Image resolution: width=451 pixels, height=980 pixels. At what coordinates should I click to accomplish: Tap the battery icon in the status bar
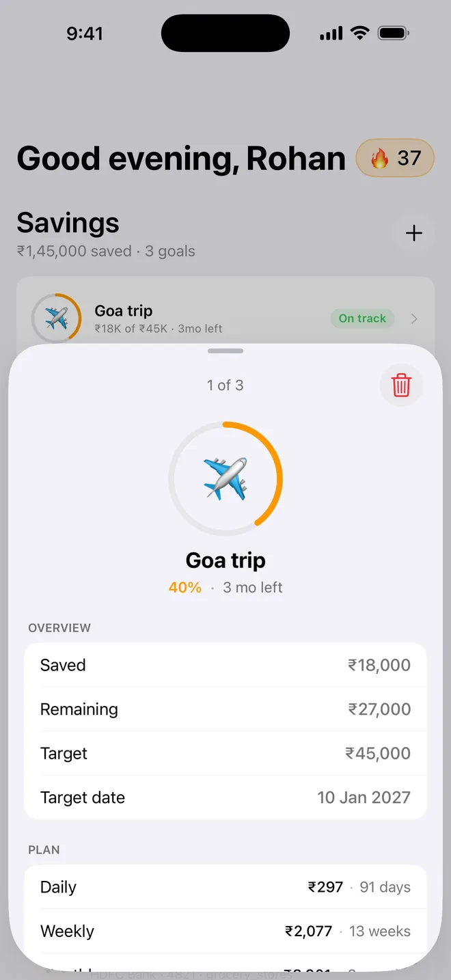coord(394,33)
